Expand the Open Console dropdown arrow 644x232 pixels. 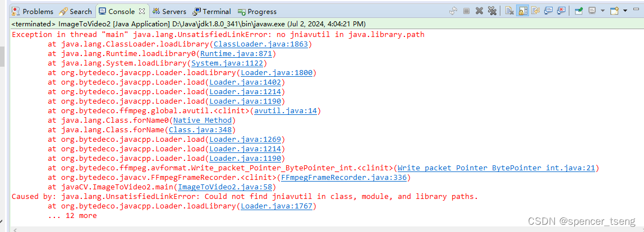coord(625,11)
